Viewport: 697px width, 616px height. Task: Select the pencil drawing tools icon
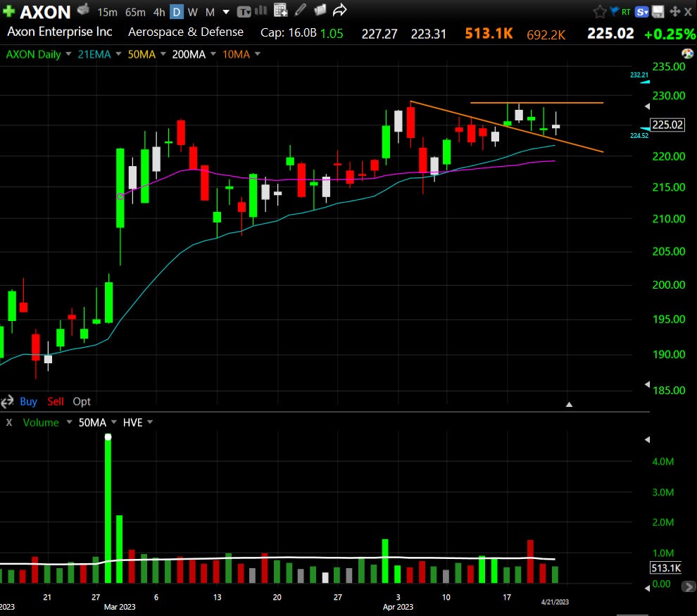click(301, 10)
